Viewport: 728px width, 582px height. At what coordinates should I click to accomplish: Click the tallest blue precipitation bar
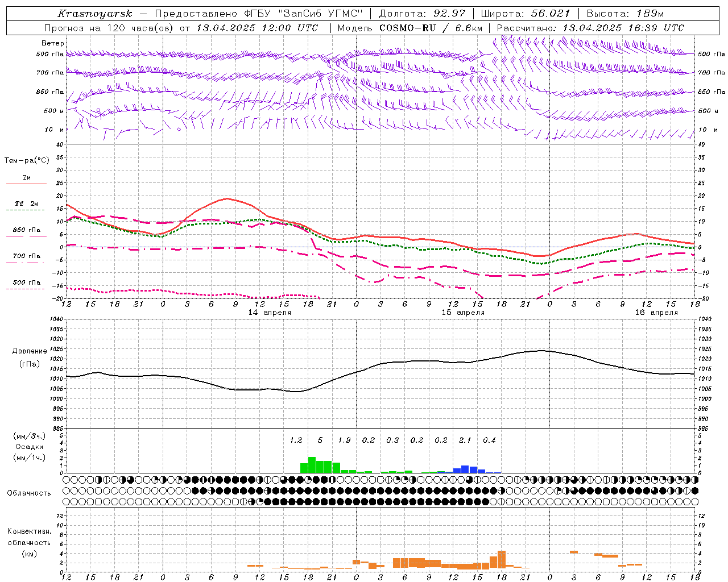[x=465, y=469]
